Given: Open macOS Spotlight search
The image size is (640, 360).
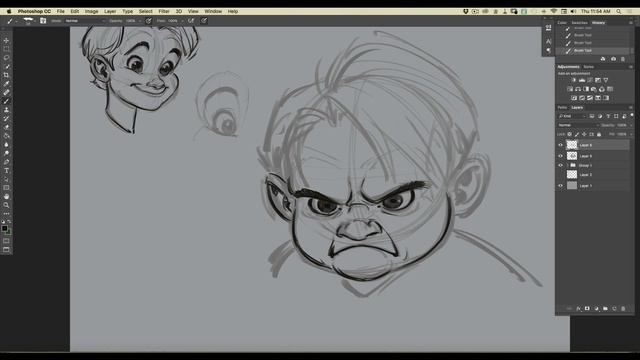Looking at the screenshot, I should [619, 11].
